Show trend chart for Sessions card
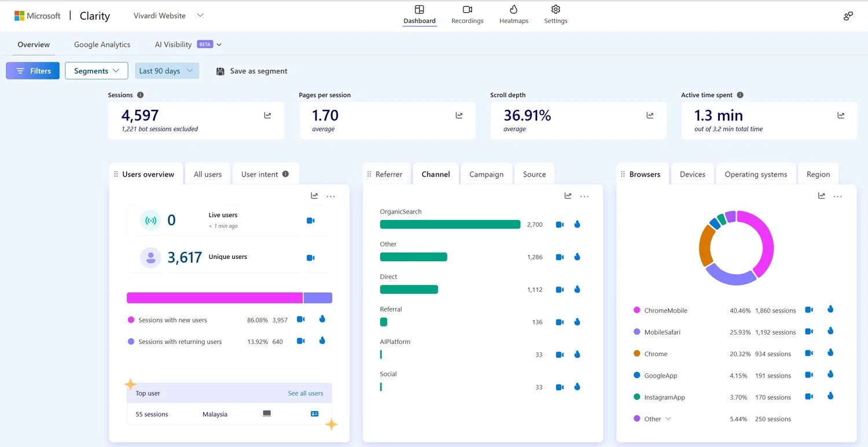Image resolution: width=868 pixels, height=447 pixels. 267,116
